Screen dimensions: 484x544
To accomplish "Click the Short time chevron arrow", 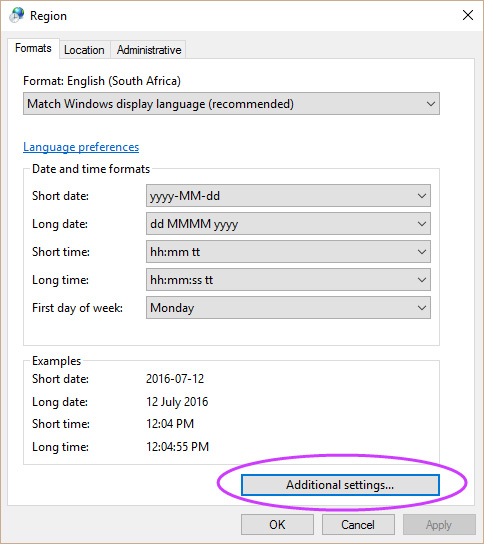I will point(422,252).
